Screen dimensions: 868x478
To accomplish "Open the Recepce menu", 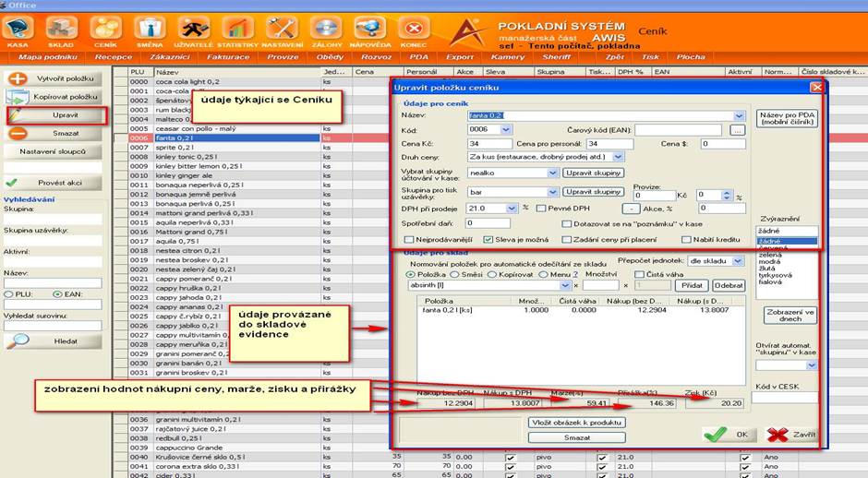I will (113, 57).
